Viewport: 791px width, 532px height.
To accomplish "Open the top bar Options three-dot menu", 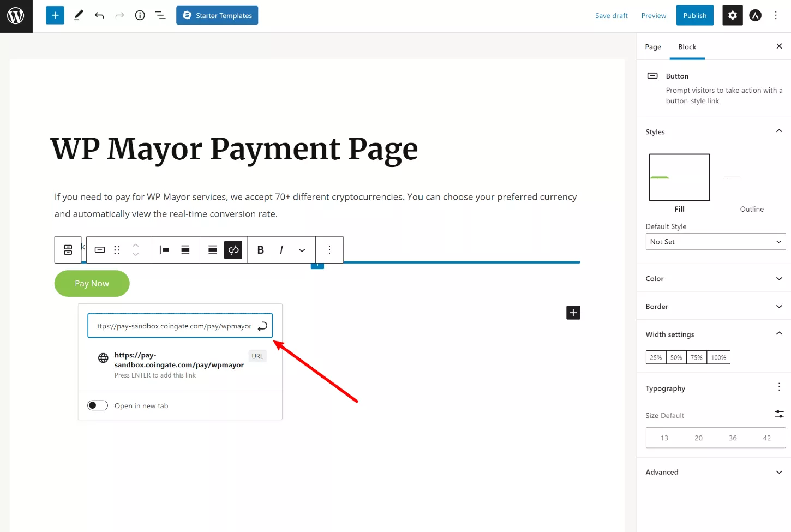I will (776, 15).
